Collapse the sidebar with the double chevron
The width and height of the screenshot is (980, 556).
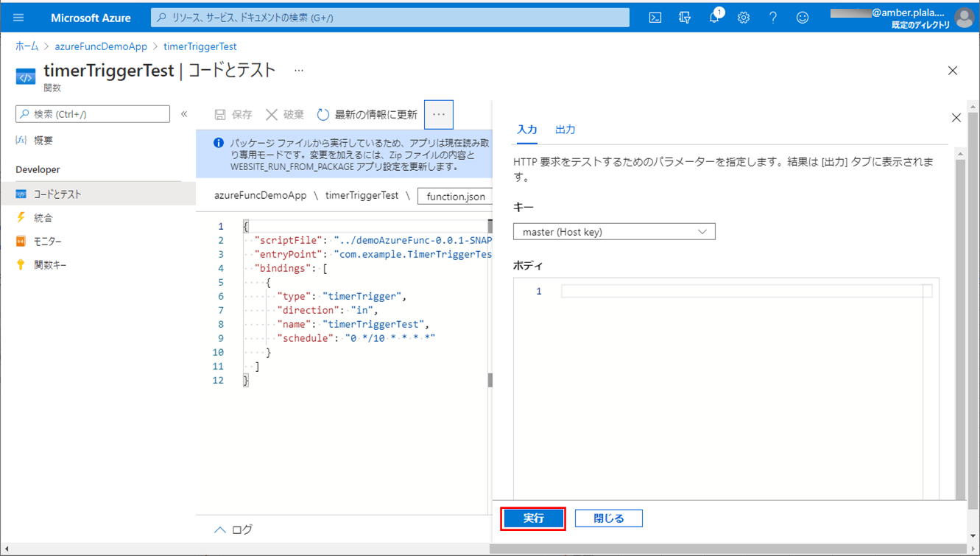pyautogui.click(x=184, y=114)
